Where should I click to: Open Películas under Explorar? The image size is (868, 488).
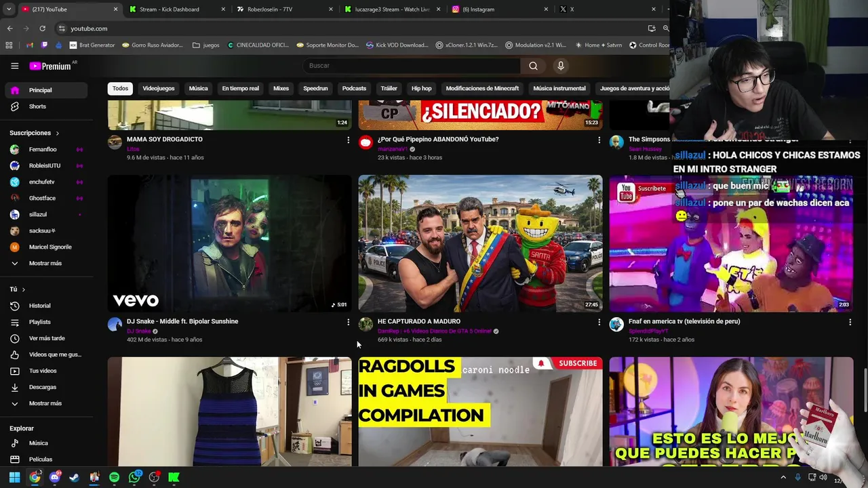tap(46, 460)
